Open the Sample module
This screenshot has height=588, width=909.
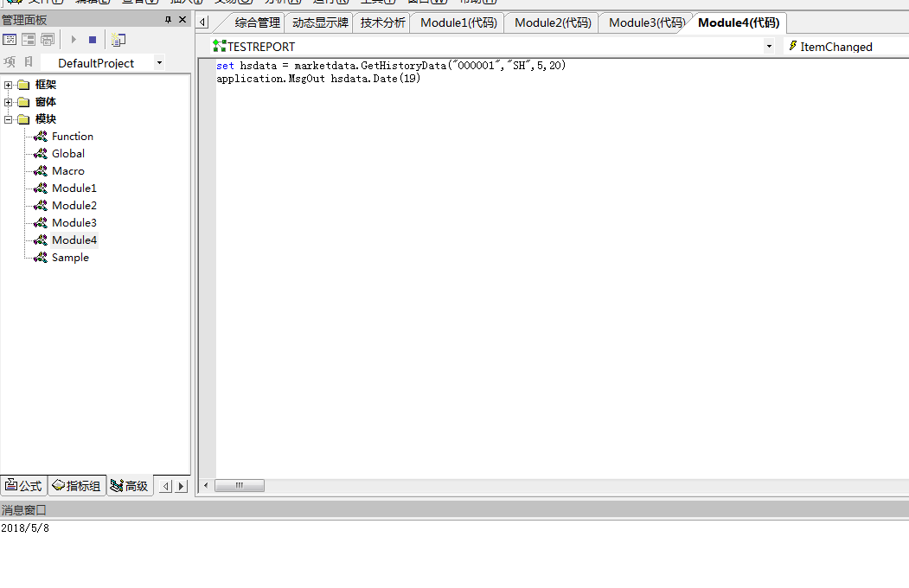click(x=70, y=257)
